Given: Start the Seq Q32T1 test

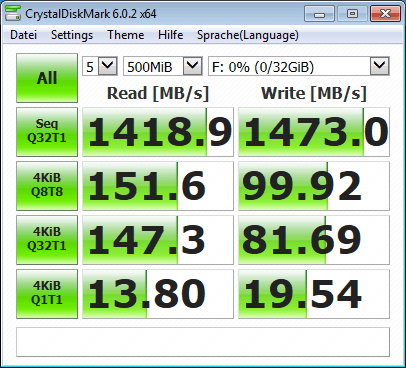Looking at the screenshot, I should pyautogui.click(x=47, y=132).
